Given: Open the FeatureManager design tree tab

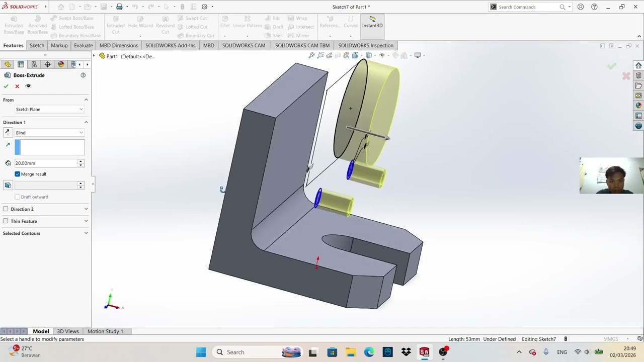Looking at the screenshot, I should point(8,64).
